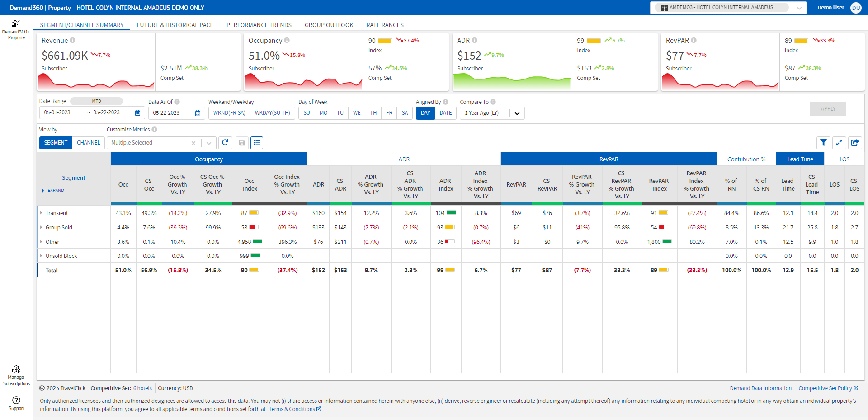Click the list view icon button
This screenshot has height=420, width=868.
click(x=257, y=143)
